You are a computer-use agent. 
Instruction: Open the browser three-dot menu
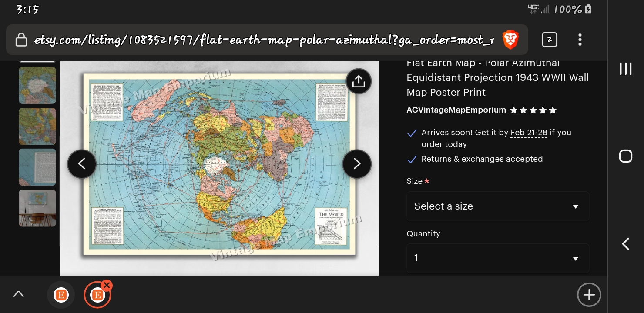[580, 40]
